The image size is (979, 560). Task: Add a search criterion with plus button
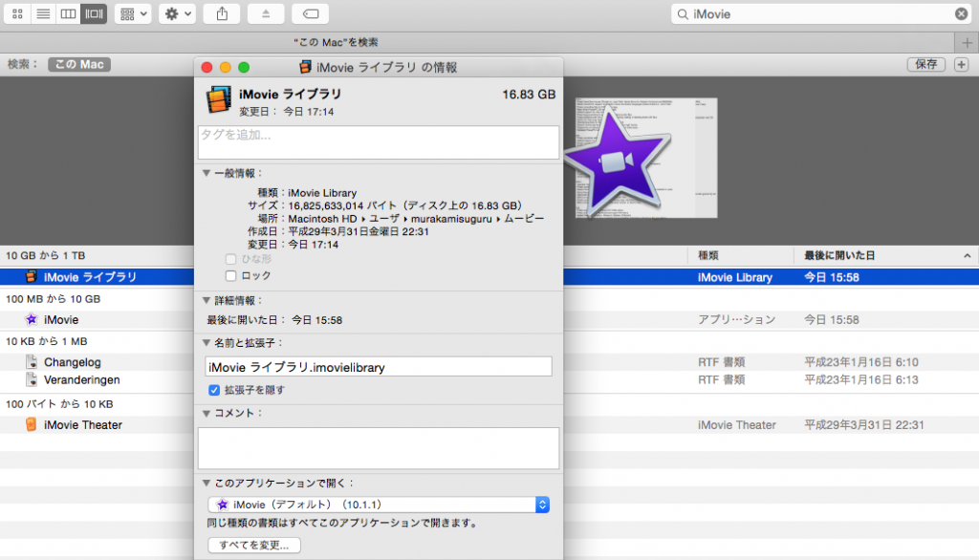click(x=962, y=64)
